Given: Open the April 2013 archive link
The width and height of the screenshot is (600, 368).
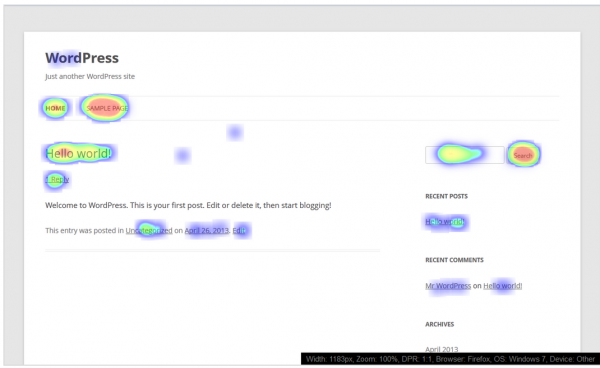Looking at the screenshot, I should (x=442, y=349).
